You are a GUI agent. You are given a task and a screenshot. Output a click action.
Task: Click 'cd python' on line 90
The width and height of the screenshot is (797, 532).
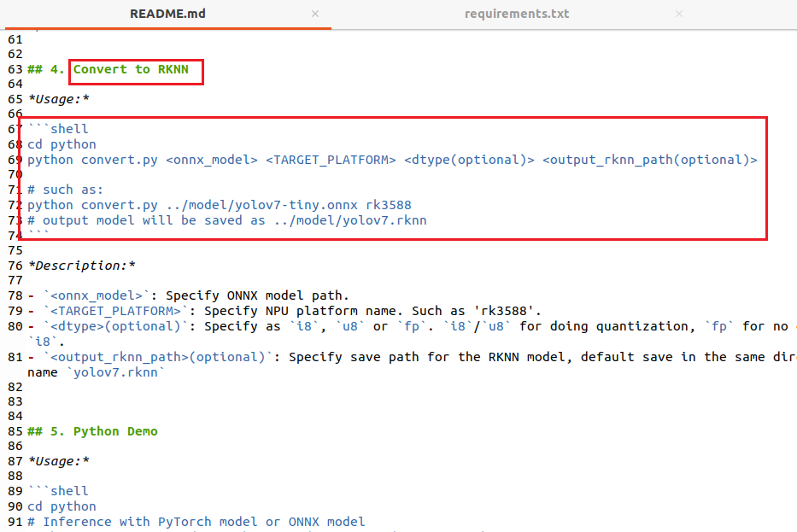(62, 506)
